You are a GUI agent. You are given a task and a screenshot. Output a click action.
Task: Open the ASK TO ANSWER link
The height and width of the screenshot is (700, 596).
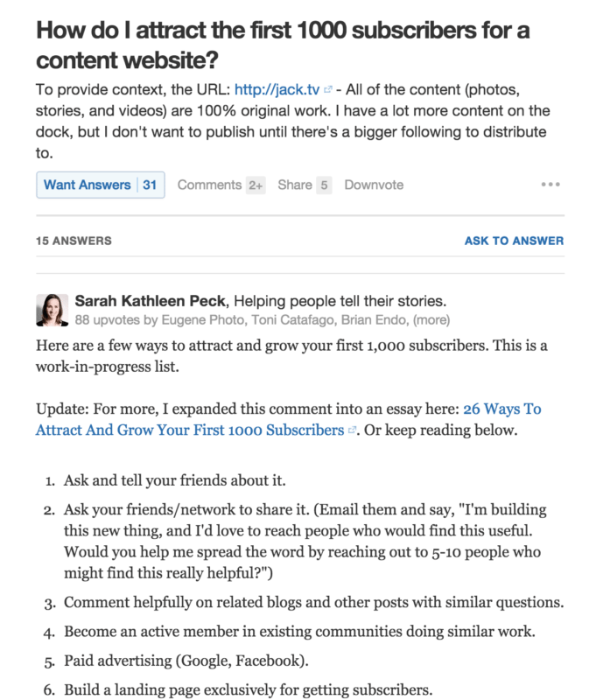pyautogui.click(x=515, y=240)
